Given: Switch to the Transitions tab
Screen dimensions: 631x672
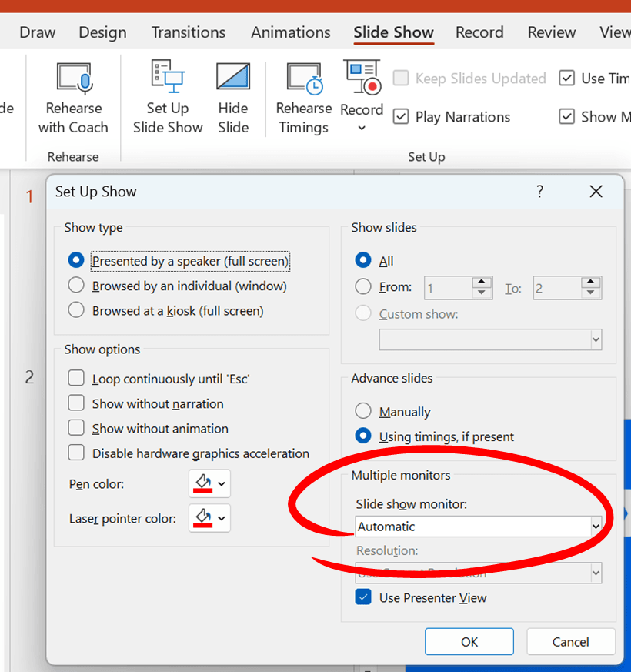Looking at the screenshot, I should [188, 32].
